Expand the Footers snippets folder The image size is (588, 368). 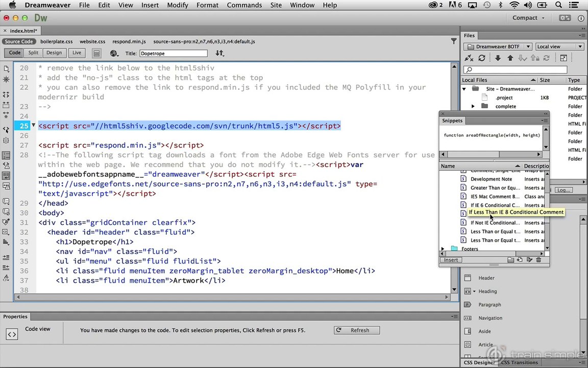pyautogui.click(x=443, y=249)
